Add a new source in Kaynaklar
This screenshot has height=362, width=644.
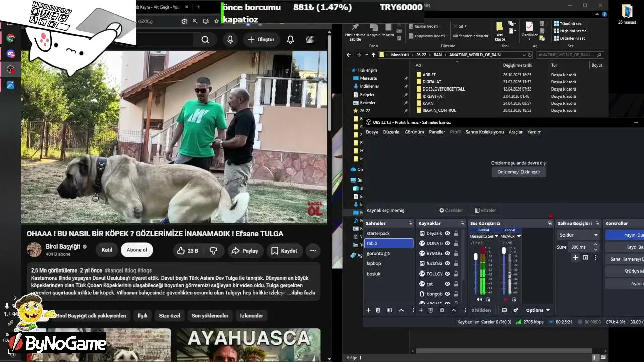pyautogui.click(x=421, y=310)
